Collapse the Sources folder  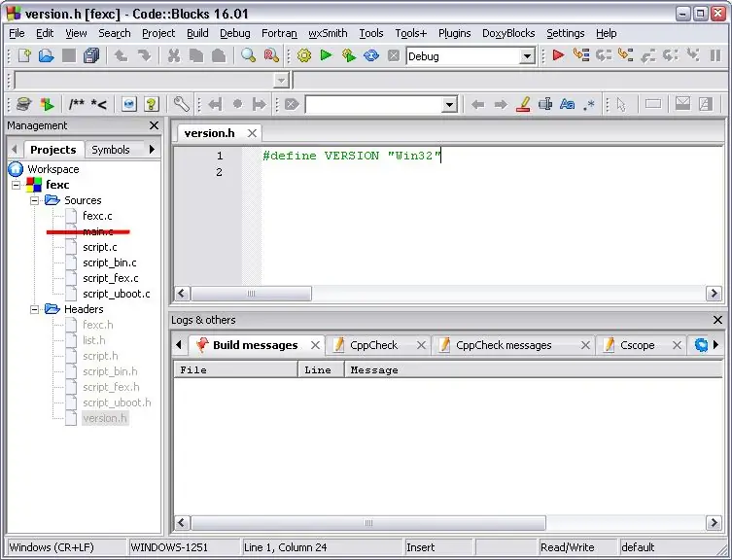[34, 201]
